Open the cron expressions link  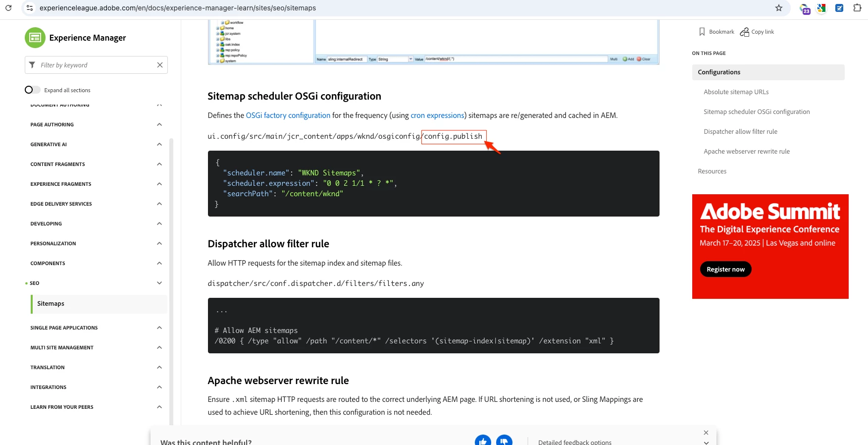pos(437,115)
